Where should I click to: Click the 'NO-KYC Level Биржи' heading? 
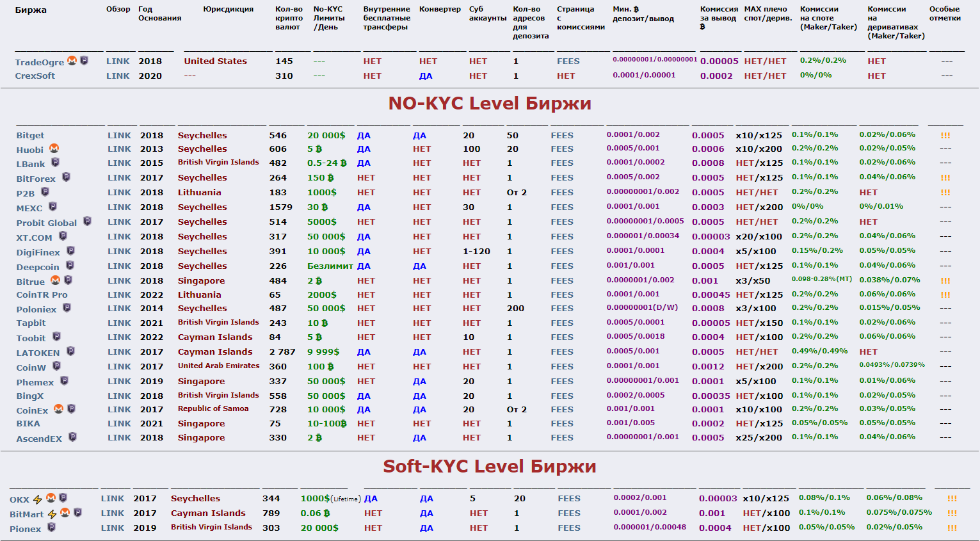tap(490, 104)
